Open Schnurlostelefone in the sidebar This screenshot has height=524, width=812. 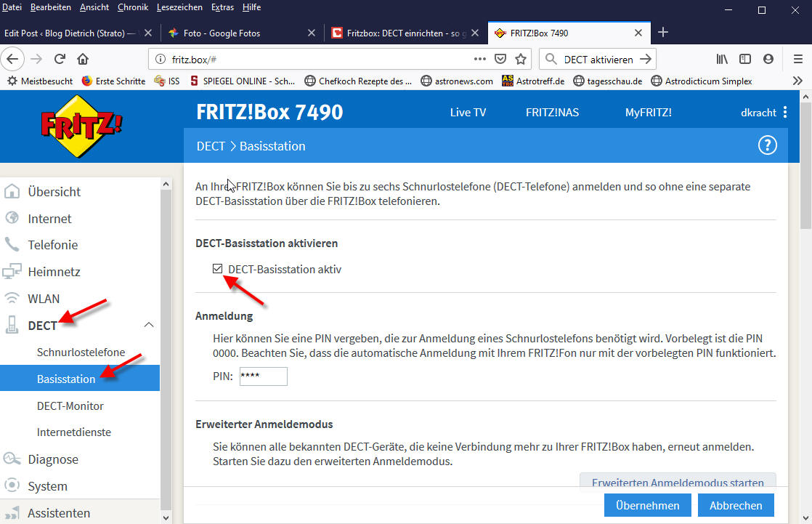(x=81, y=352)
